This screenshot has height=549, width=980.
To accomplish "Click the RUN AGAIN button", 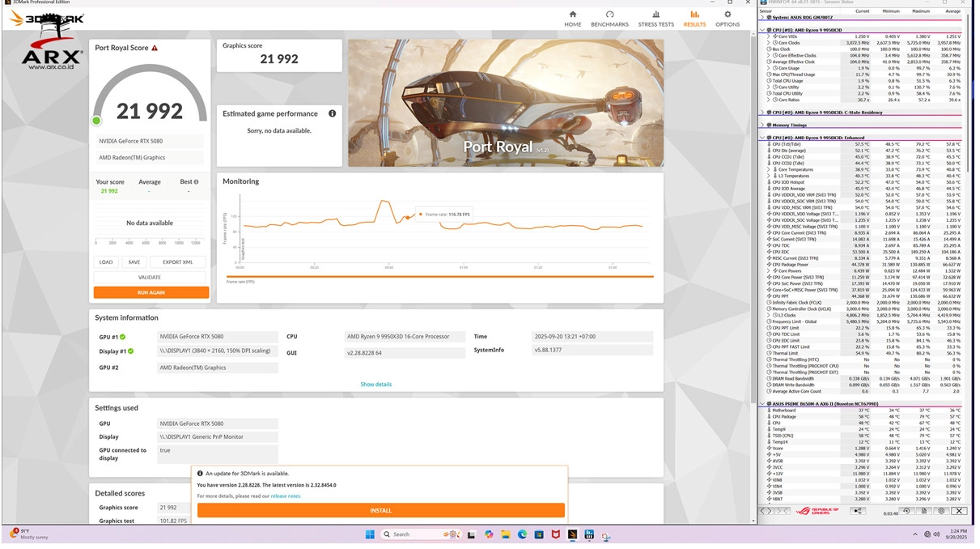I will pos(151,292).
